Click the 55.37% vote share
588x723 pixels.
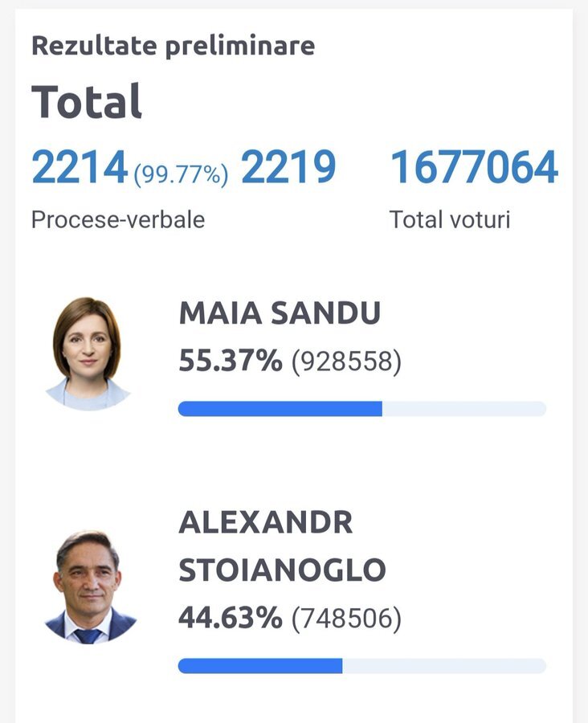pyautogui.click(x=231, y=361)
